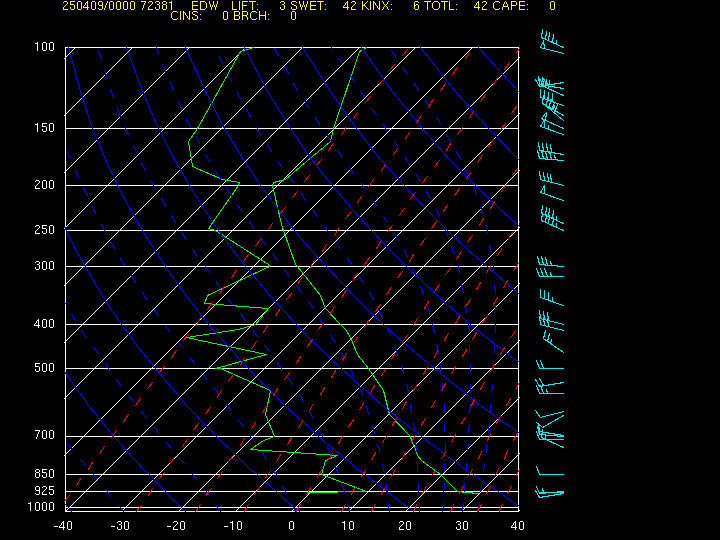
Task: Click the CAPE value 0
Action: point(552,6)
